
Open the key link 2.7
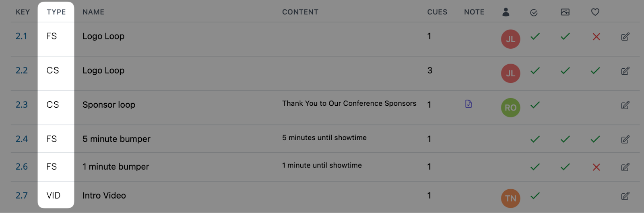click(22, 196)
